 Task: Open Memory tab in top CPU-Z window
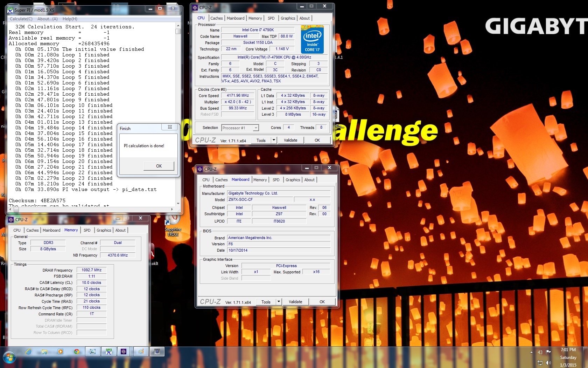(x=255, y=18)
